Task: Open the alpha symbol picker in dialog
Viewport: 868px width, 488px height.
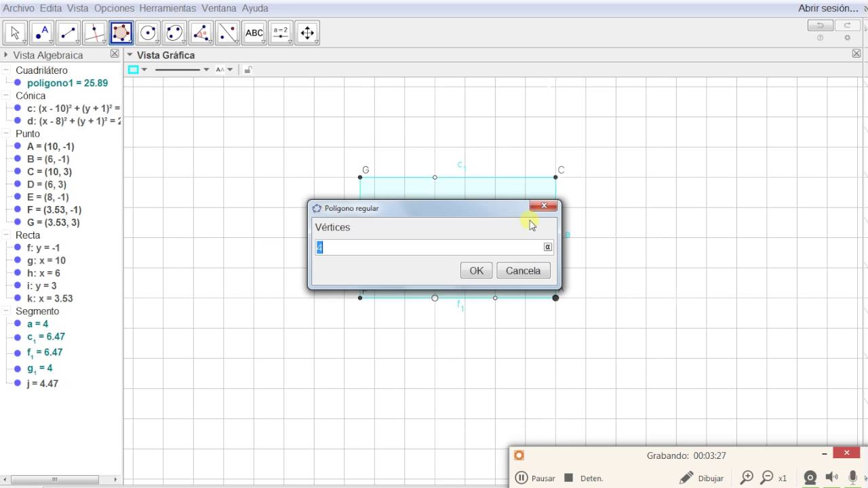Action: (548, 247)
